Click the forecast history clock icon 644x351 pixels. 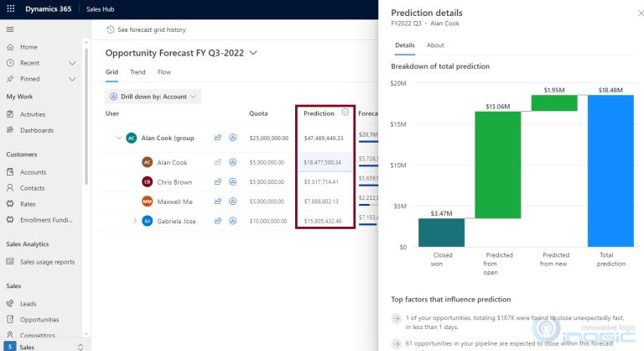111,29
